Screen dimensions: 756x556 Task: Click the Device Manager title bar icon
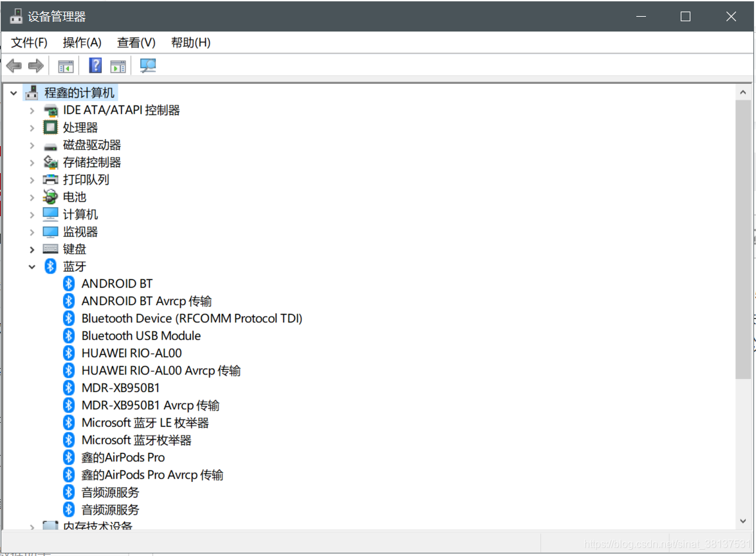tap(16, 16)
